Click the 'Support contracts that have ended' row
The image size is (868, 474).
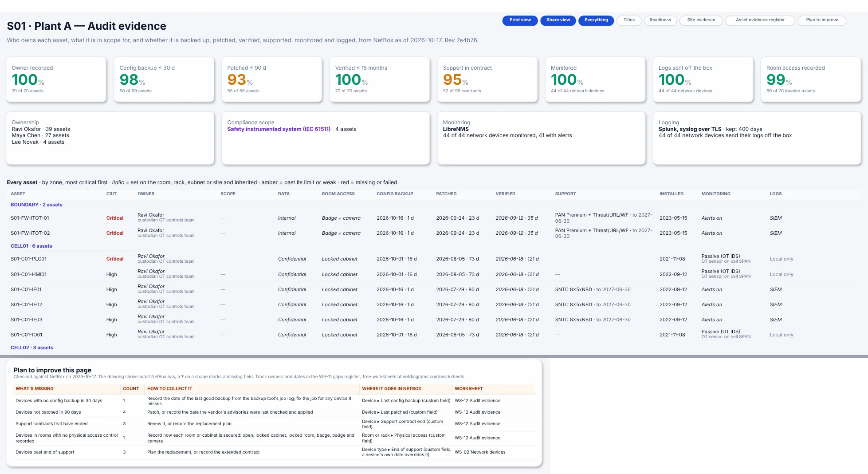pyautogui.click(x=274, y=424)
